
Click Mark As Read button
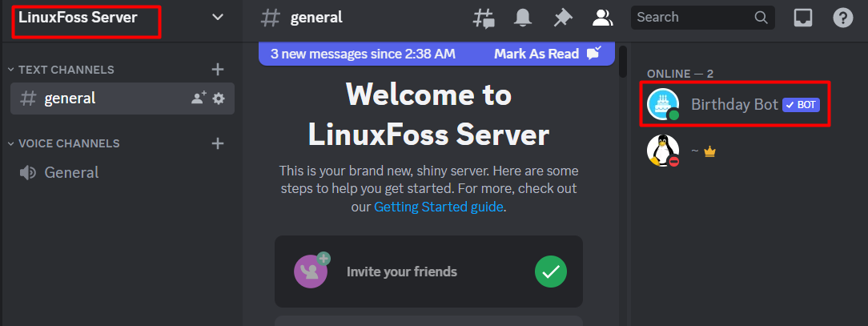coord(547,54)
